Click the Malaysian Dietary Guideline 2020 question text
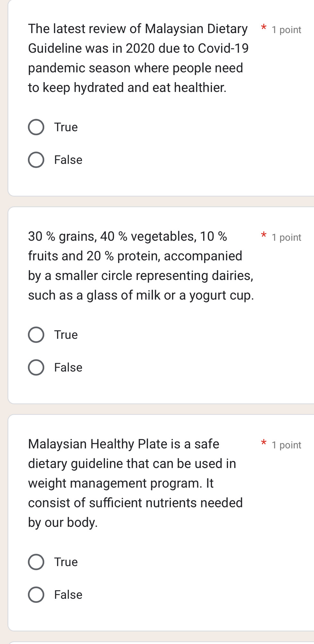Screen dimensions: 314x644 click(138, 58)
